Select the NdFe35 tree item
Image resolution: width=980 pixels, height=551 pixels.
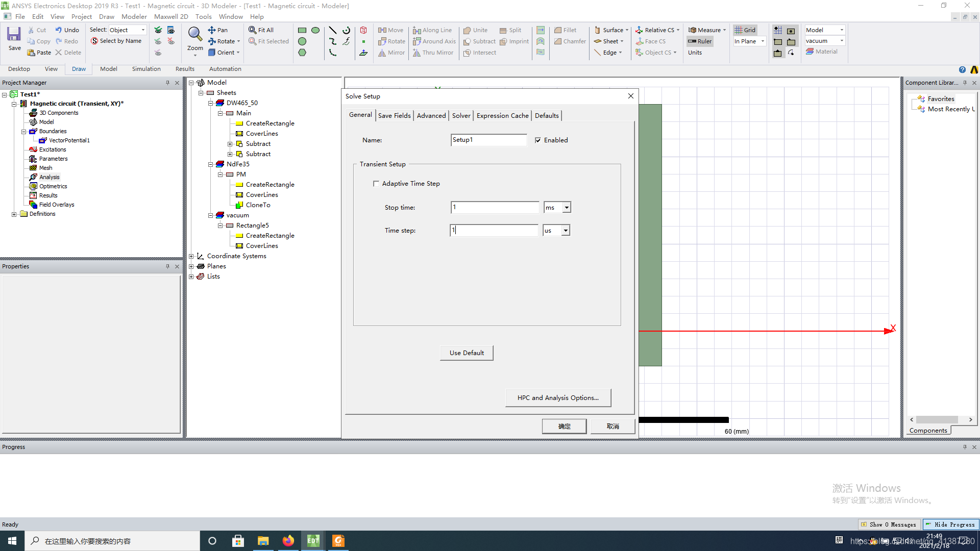[238, 164]
